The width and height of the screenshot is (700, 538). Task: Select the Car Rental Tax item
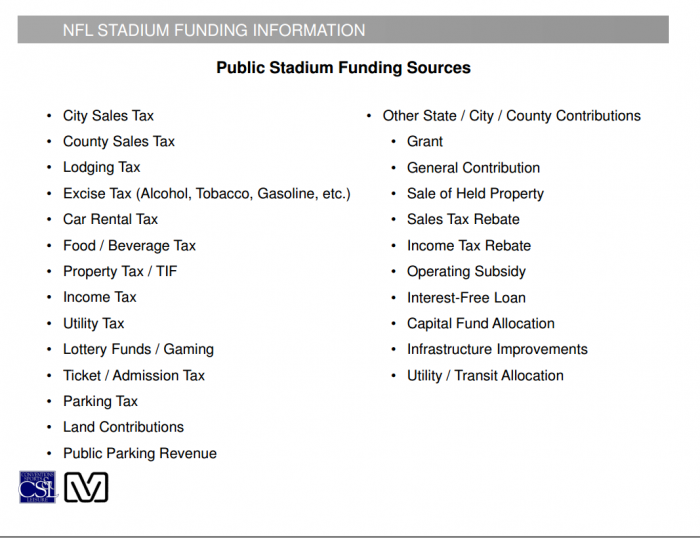(110, 220)
